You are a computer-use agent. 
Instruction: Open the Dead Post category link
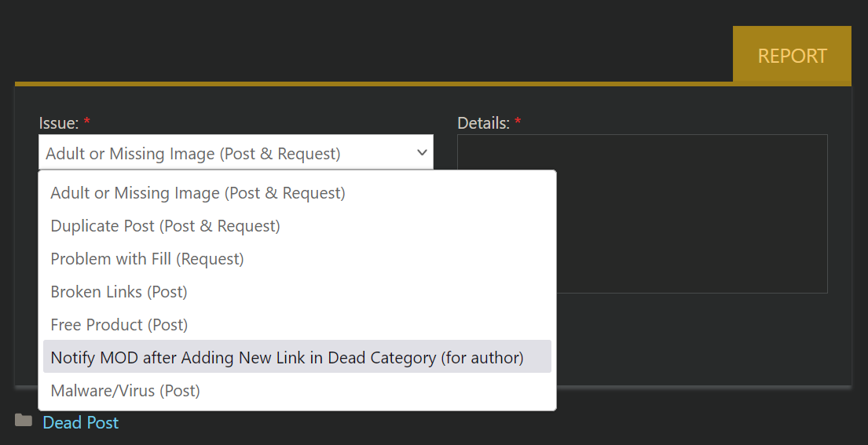point(81,423)
